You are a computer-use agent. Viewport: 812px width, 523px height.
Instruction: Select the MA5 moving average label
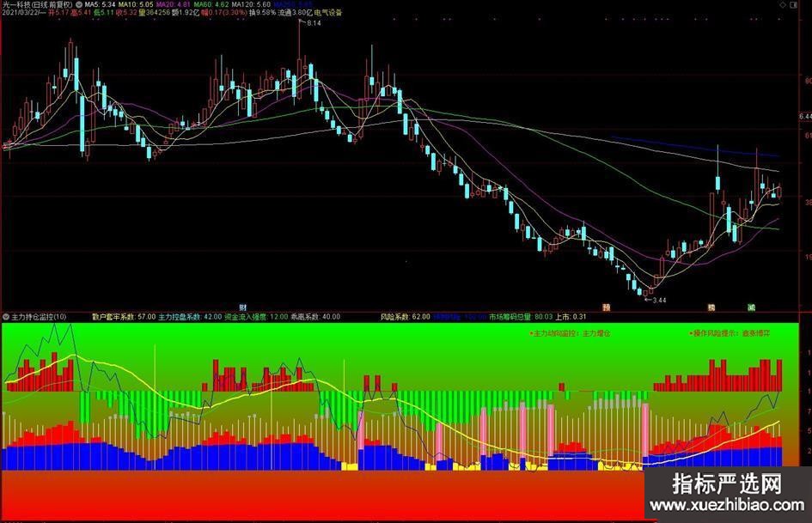pos(99,5)
